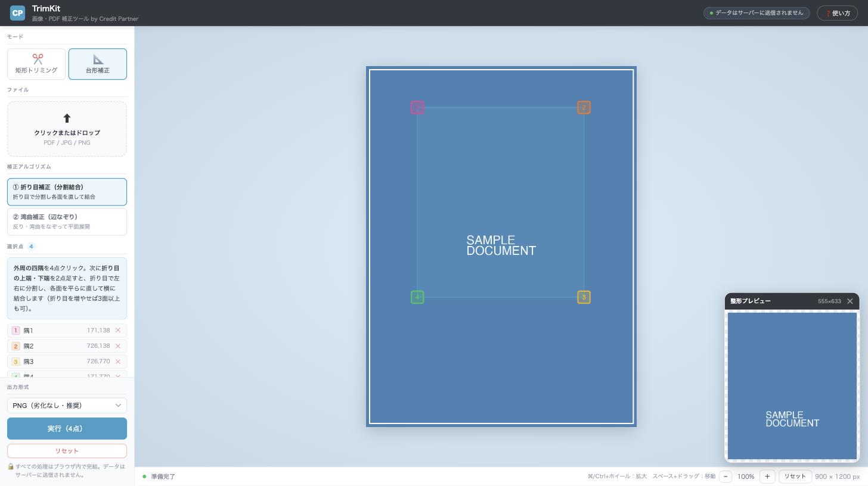Delete point 隅3 with its red X
The height and width of the screenshot is (486, 868).
point(118,362)
